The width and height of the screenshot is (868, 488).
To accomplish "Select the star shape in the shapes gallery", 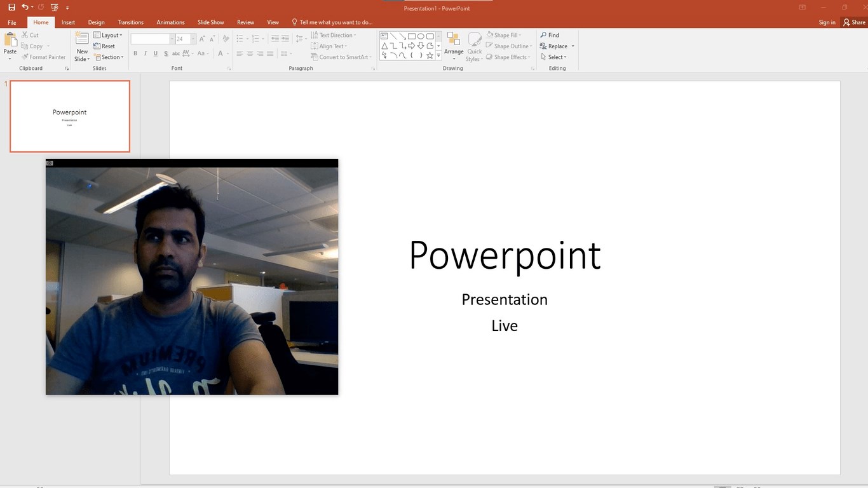I will point(430,56).
